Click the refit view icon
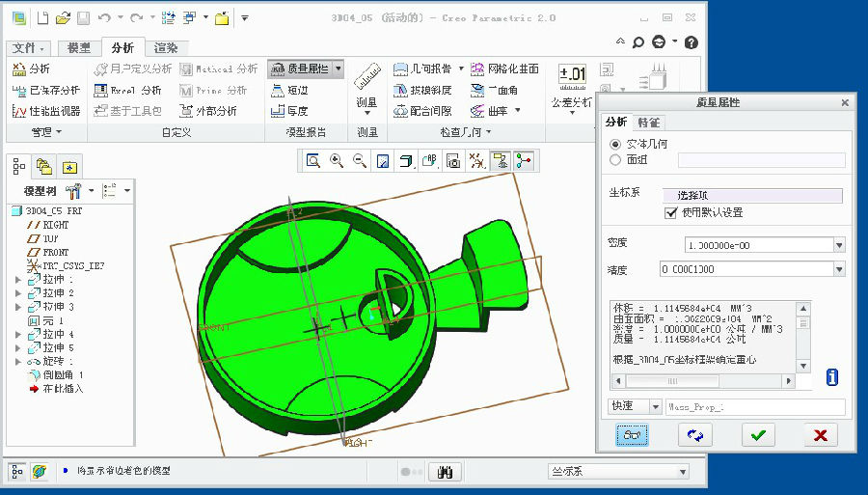The height and width of the screenshot is (495, 868). pyautogui.click(x=313, y=161)
